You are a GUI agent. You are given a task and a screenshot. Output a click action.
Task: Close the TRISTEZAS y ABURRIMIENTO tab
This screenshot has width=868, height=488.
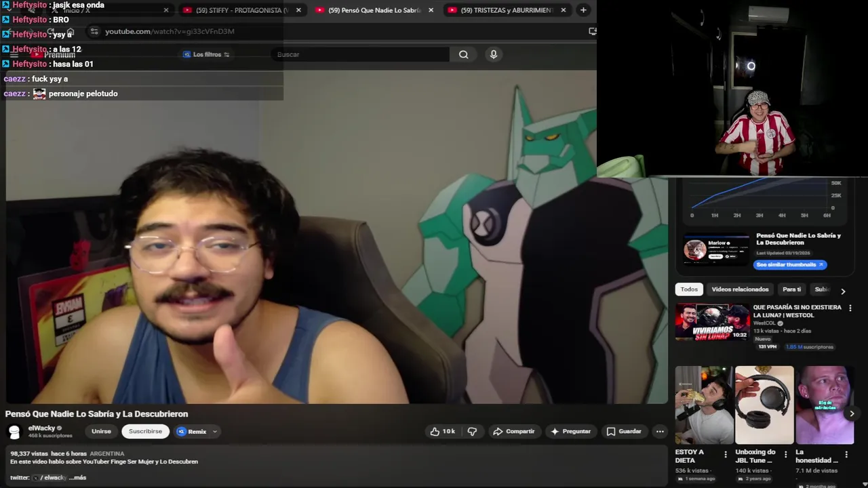tap(563, 10)
